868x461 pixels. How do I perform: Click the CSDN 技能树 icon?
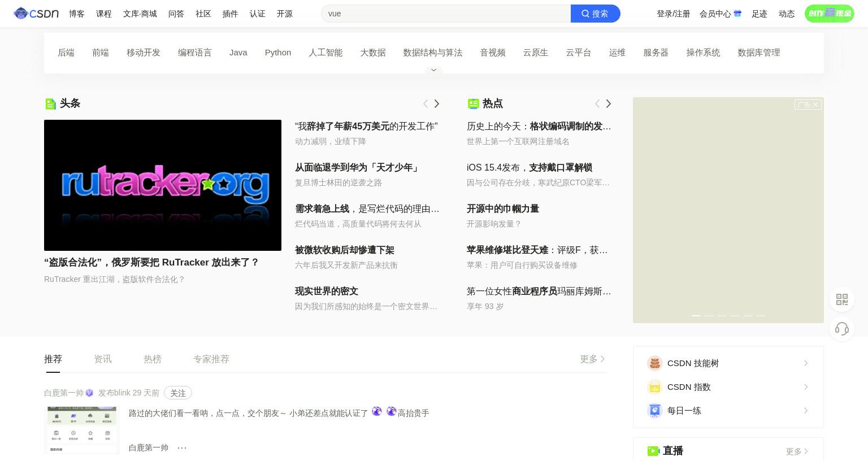click(x=654, y=363)
